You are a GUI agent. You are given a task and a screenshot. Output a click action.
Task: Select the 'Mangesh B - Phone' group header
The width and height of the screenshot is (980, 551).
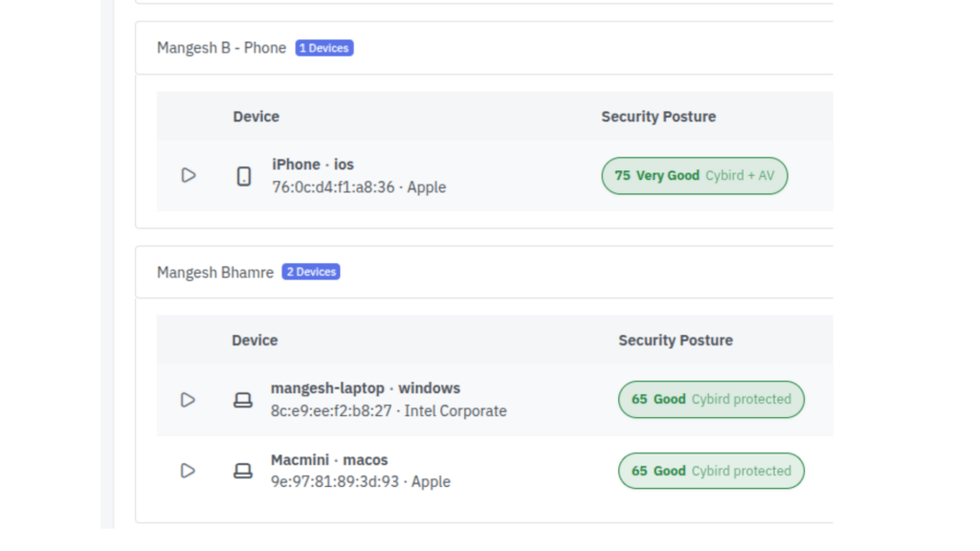[221, 48]
